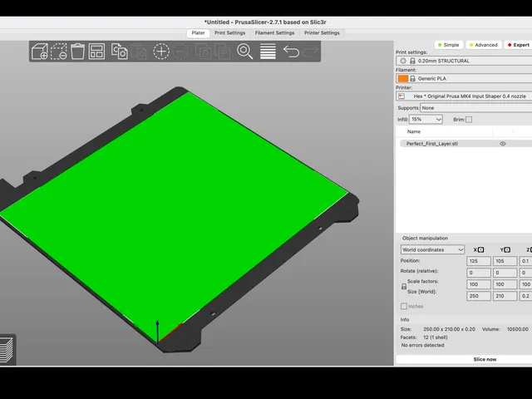Open the Supports None dropdown
Image resolution: width=532 pixels, height=399 pixels.
click(476, 108)
